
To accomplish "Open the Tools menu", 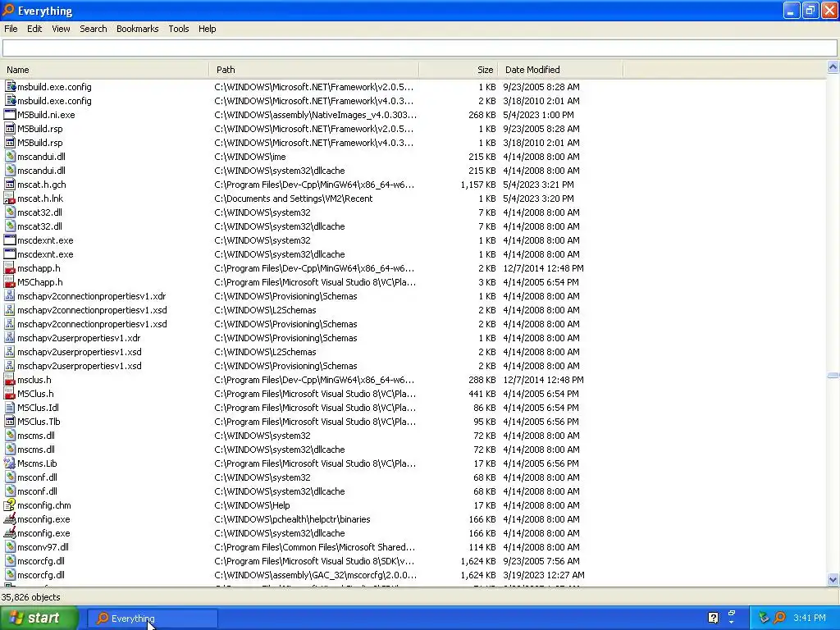I will coord(178,29).
